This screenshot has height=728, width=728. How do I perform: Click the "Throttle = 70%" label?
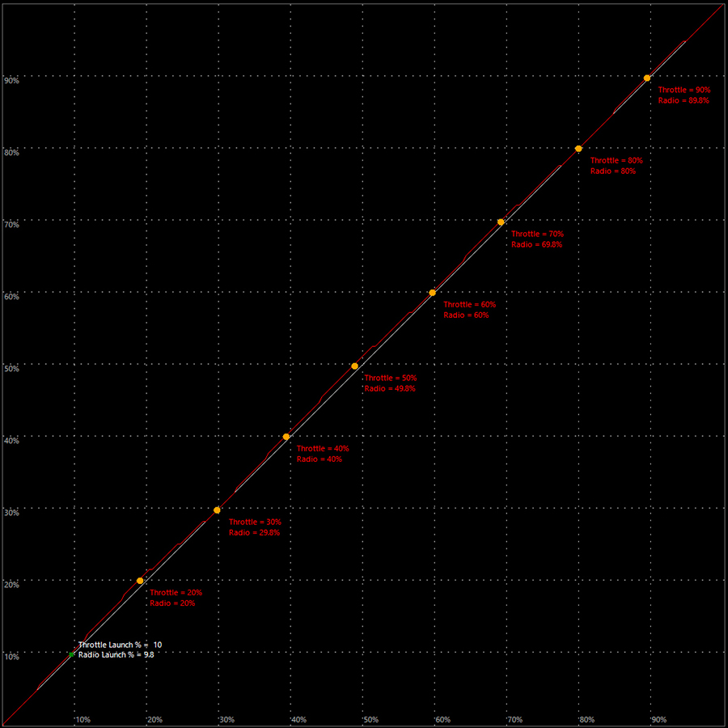(x=537, y=235)
